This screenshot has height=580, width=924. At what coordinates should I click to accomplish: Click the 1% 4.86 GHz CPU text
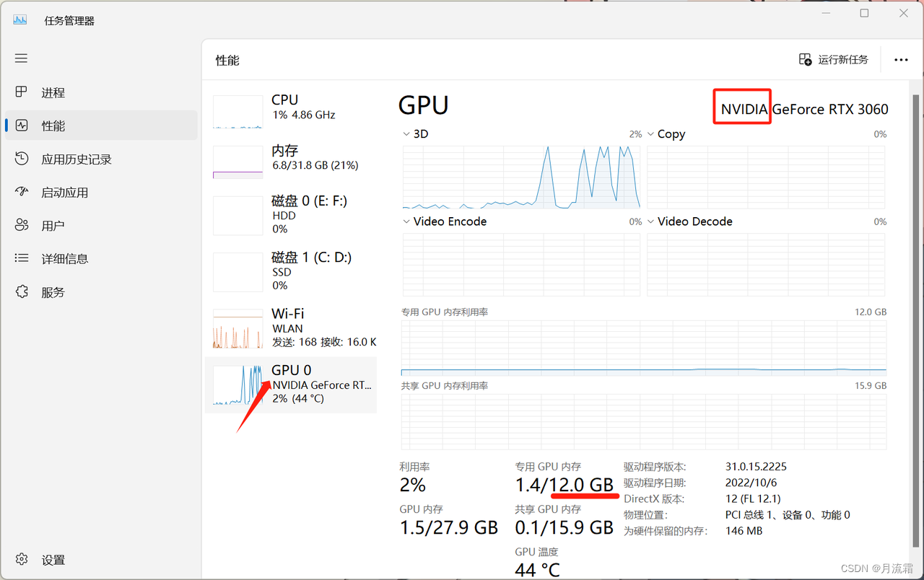coord(303,115)
